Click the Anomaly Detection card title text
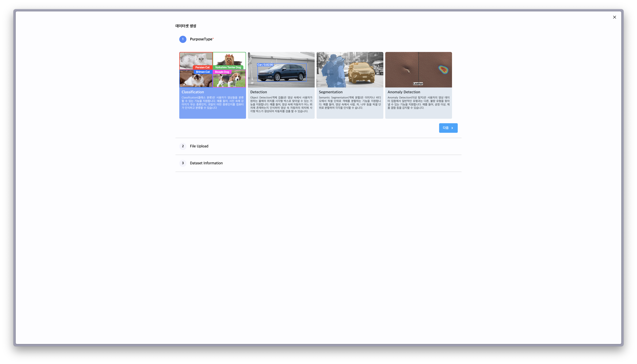This screenshot has width=637, height=364. [404, 92]
